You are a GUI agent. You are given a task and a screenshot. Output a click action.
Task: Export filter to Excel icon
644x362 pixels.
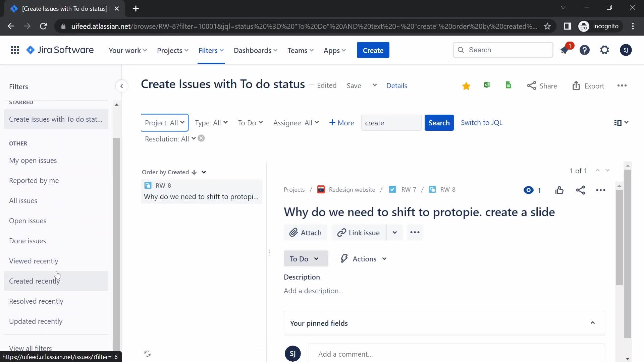point(487,85)
